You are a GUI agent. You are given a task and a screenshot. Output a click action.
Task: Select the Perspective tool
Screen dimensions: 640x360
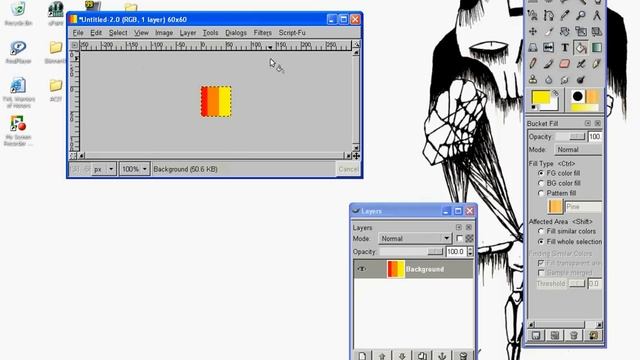pyautogui.click(x=533, y=47)
